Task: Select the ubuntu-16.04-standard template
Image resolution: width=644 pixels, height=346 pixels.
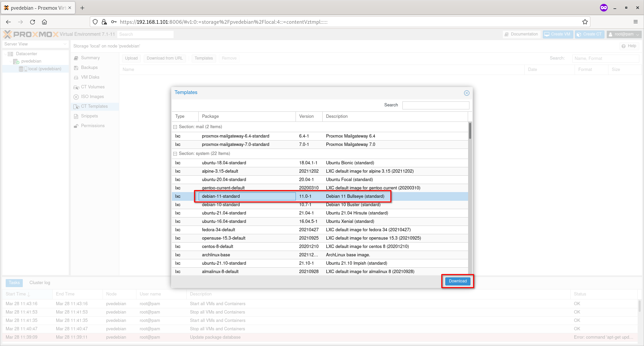Action: tap(320, 222)
